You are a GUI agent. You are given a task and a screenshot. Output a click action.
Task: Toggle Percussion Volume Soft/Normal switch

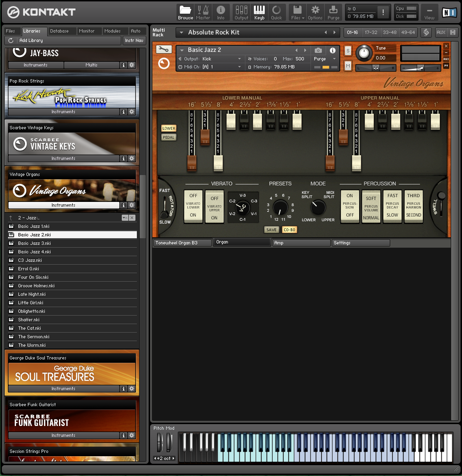click(x=371, y=207)
